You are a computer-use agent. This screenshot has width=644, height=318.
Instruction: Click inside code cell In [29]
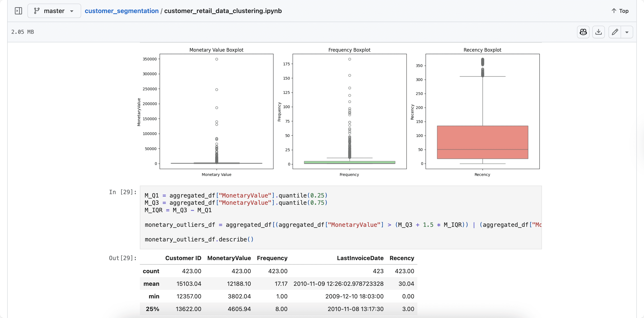pos(340,217)
